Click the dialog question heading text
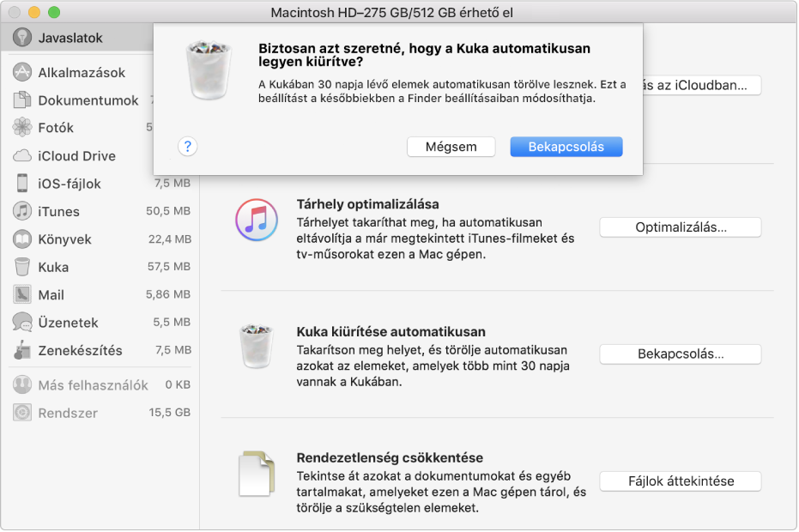The image size is (799, 532). [x=425, y=55]
